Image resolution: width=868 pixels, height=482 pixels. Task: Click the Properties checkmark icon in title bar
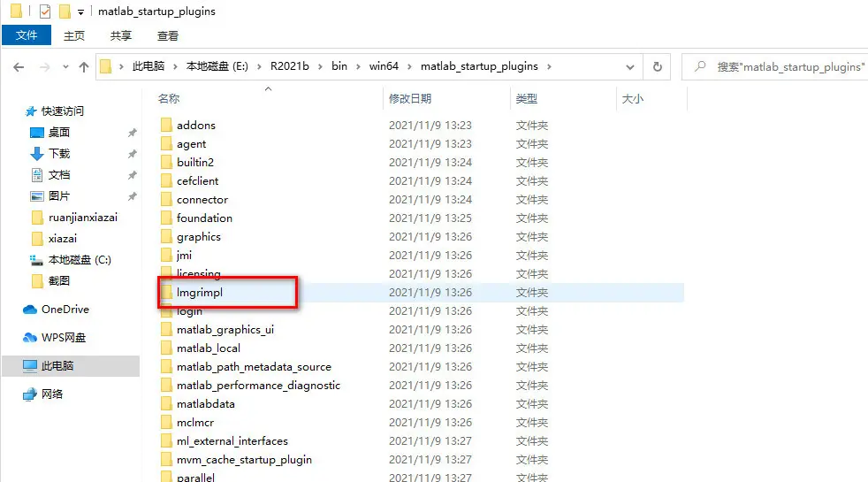coord(45,11)
